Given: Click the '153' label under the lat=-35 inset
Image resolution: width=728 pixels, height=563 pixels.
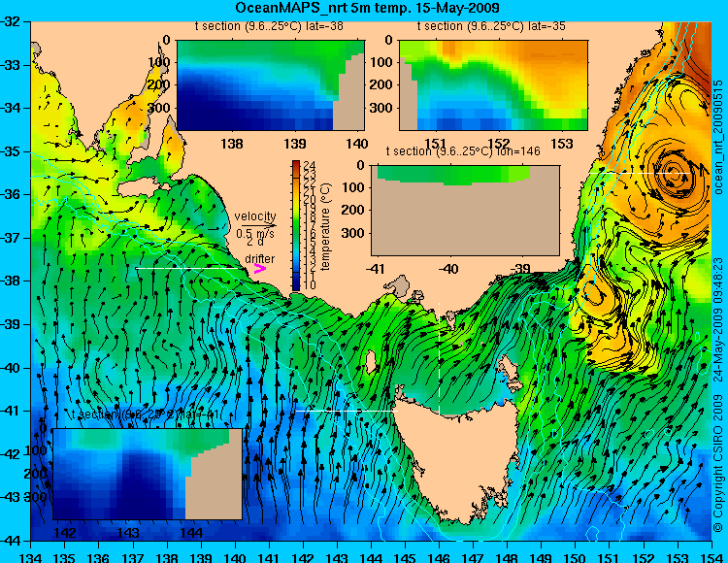Looking at the screenshot, I should coord(561,144).
